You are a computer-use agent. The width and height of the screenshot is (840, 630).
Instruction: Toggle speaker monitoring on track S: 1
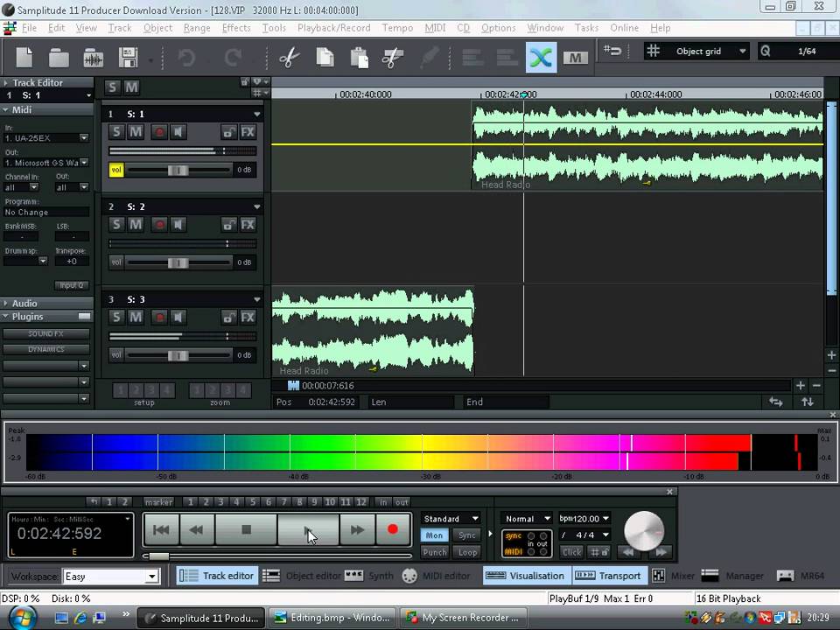[x=178, y=132]
